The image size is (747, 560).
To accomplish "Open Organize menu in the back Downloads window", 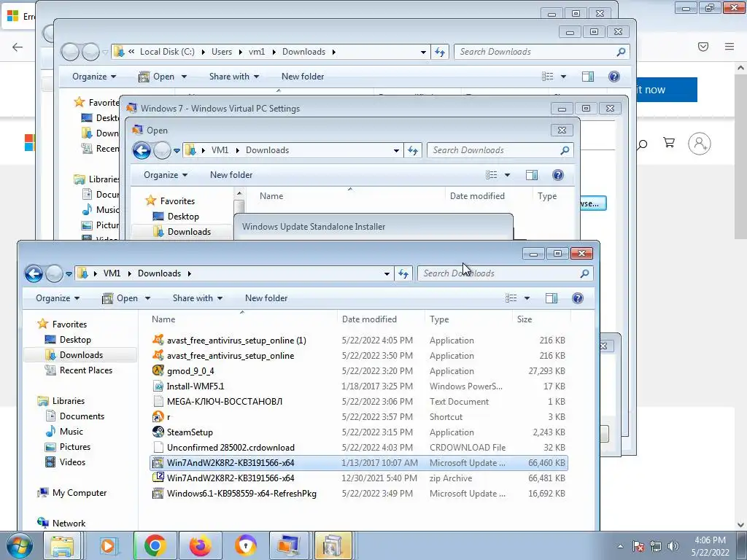I will tap(94, 76).
